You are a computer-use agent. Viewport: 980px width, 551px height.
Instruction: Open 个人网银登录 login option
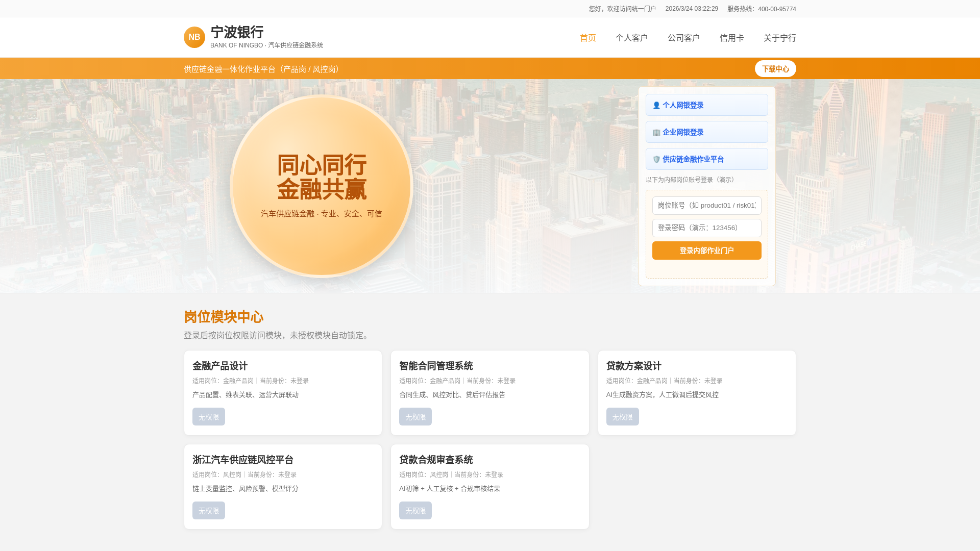click(x=706, y=105)
